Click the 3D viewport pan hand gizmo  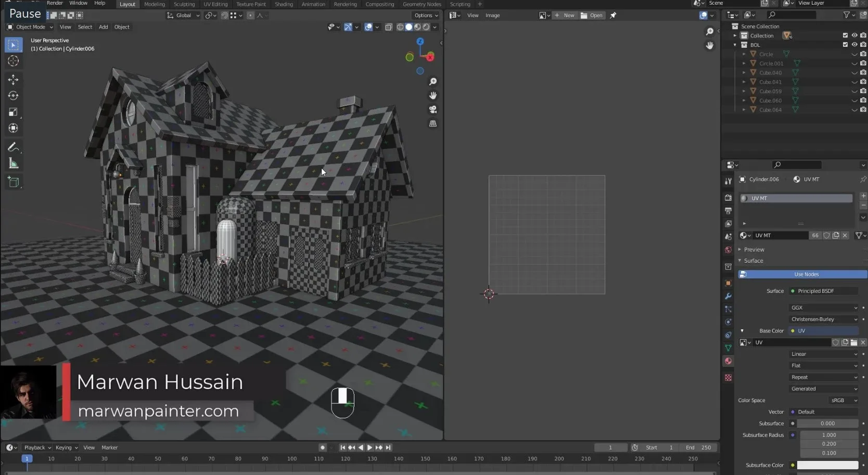[433, 96]
